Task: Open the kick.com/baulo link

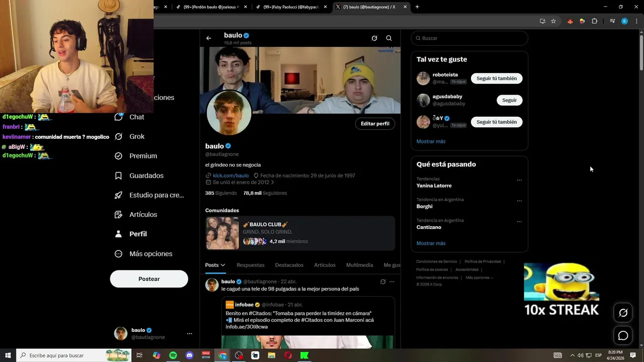Action: pyautogui.click(x=230, y=175)
